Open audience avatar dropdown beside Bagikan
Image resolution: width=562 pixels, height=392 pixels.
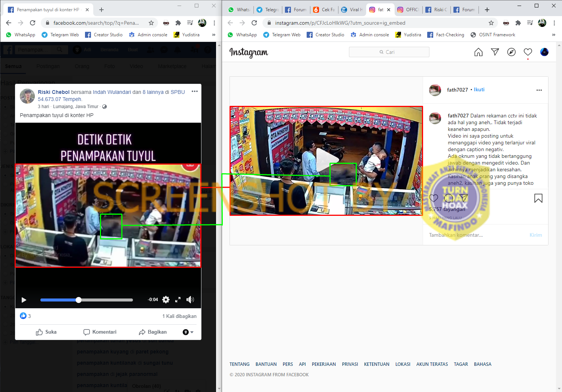188,332
